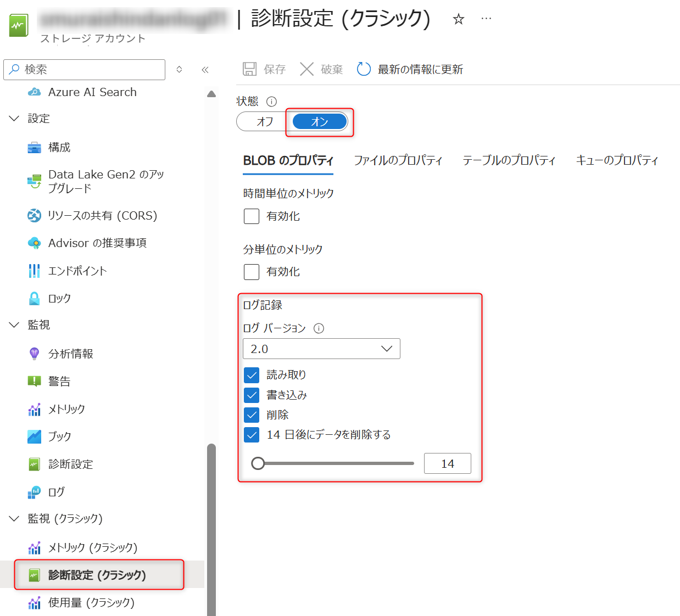680x616 pixels.
Task: Click the エンドポイント icon in the sidebar
Action: (x=34, y=270)
